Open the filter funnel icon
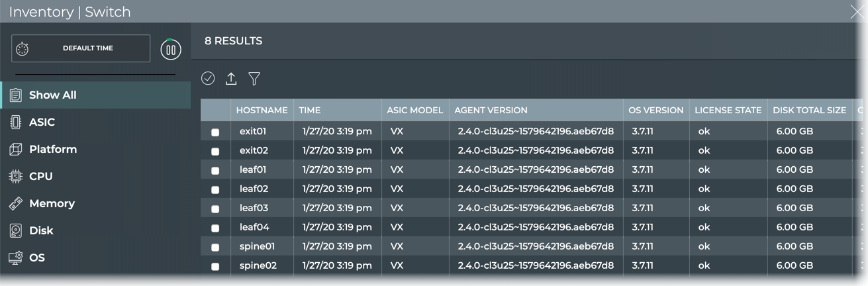This screenshot has width=868, height=286. point(254,78)
